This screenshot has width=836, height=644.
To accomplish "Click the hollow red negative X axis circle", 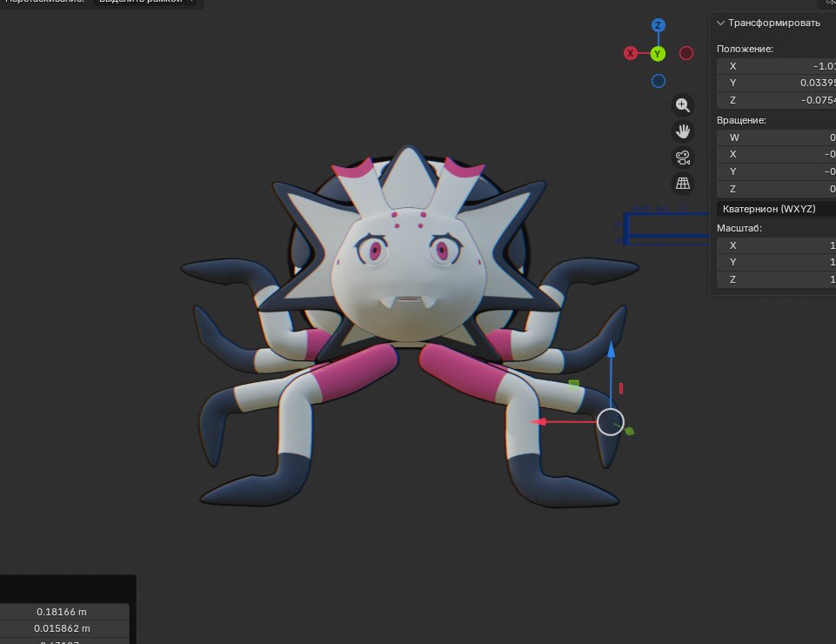I will [686, 53].
